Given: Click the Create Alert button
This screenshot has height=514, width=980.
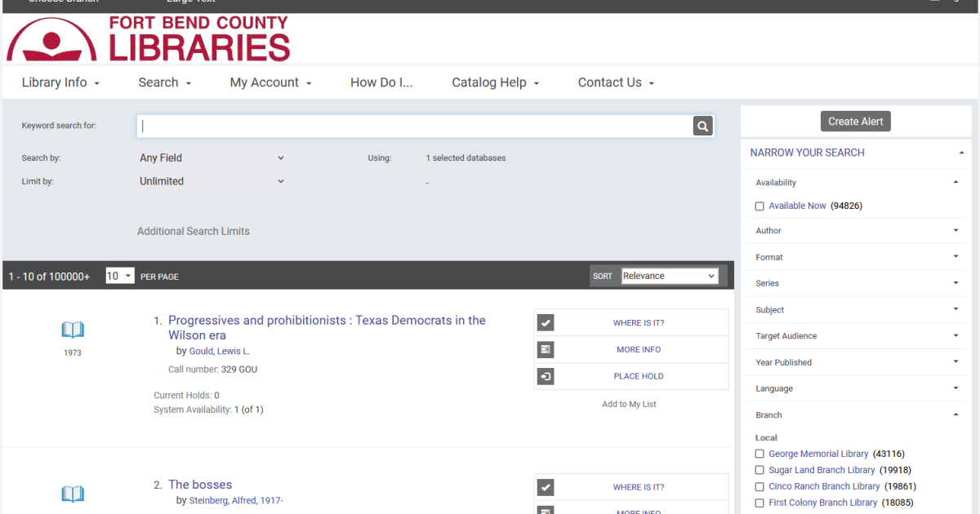Looking at the screenshot, I should [855, 122].
